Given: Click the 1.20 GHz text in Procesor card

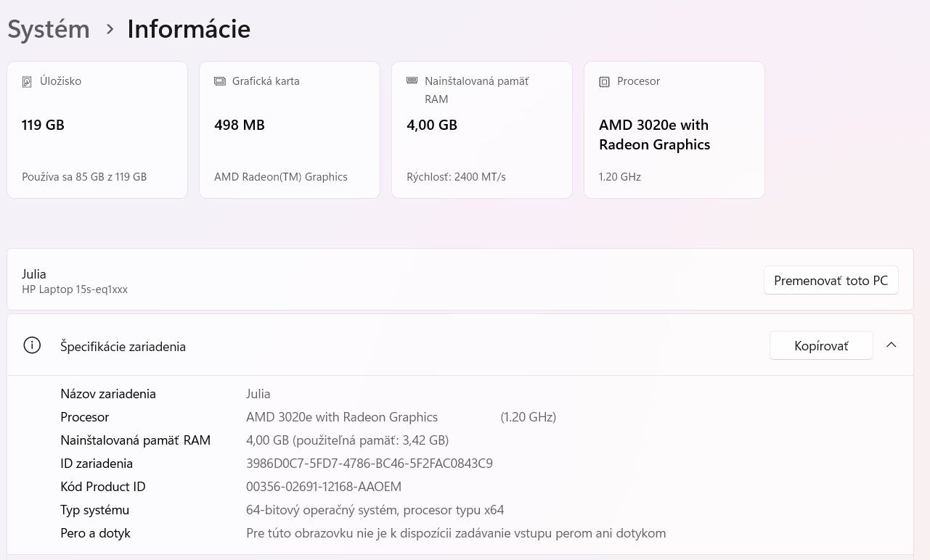Looking at the screenshot, I should click(619, 177).
